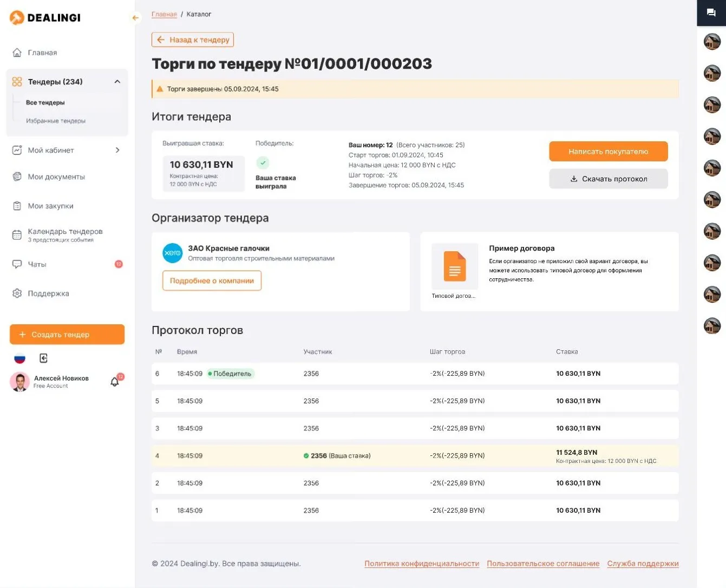Click Подробнее о компании button
Image resolution: width=726 pixels, height=588 pixels.
[212, 280]
